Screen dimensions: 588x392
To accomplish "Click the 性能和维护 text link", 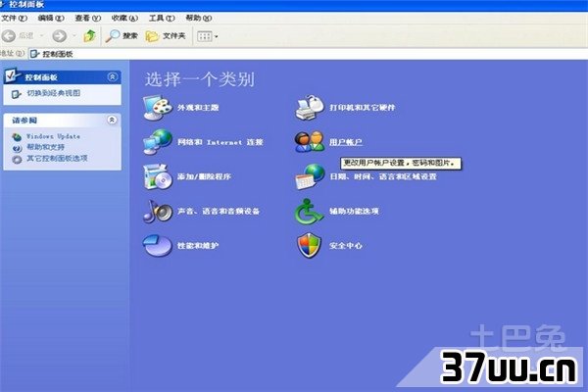I will click(x=198, y=246).
